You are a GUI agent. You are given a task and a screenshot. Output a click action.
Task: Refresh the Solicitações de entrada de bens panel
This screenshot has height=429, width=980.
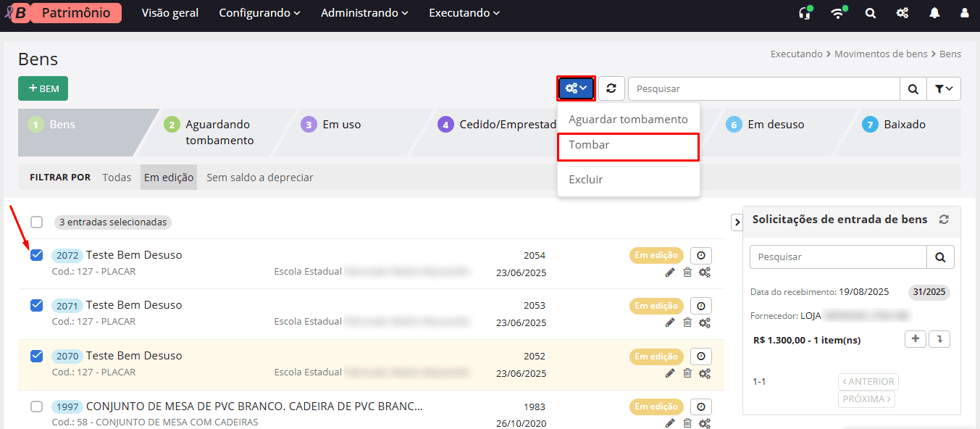tap(943, 219)
